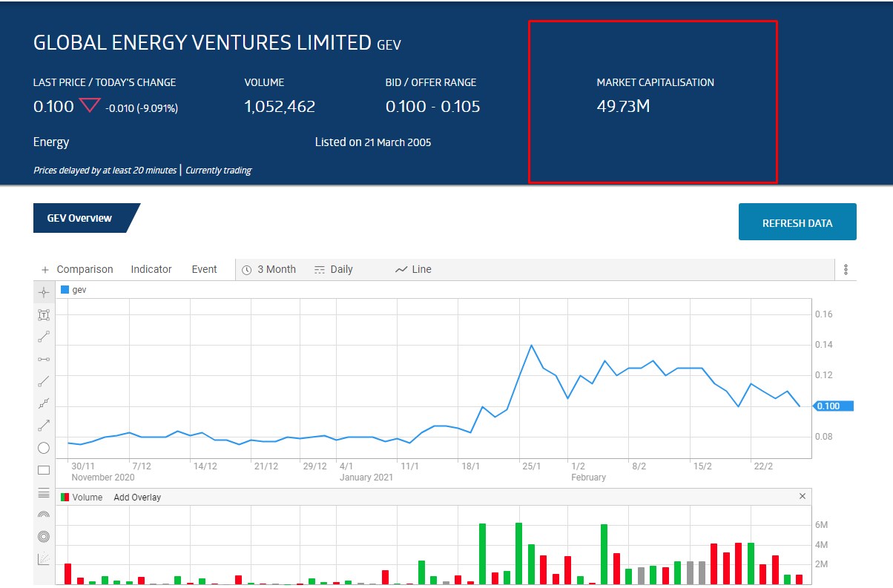Select the text annotation tool

click(44, 314)
